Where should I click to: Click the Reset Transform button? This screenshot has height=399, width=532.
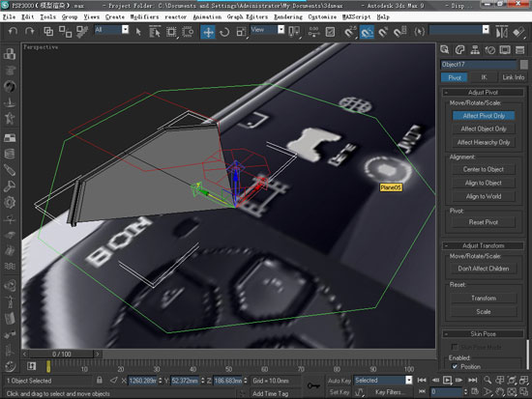484,298
